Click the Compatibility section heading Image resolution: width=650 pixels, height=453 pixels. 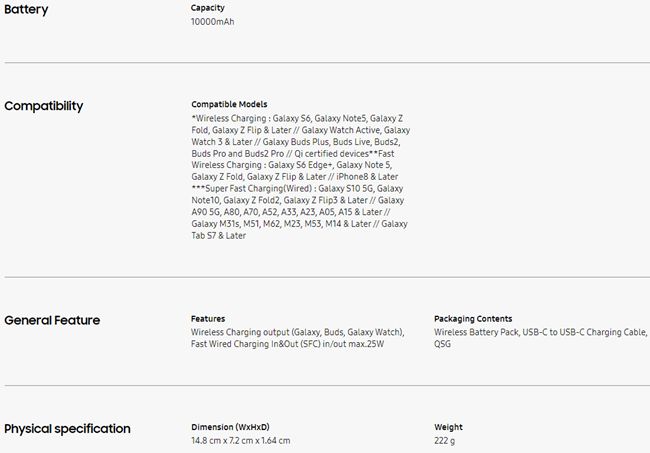tap(44, 106)
